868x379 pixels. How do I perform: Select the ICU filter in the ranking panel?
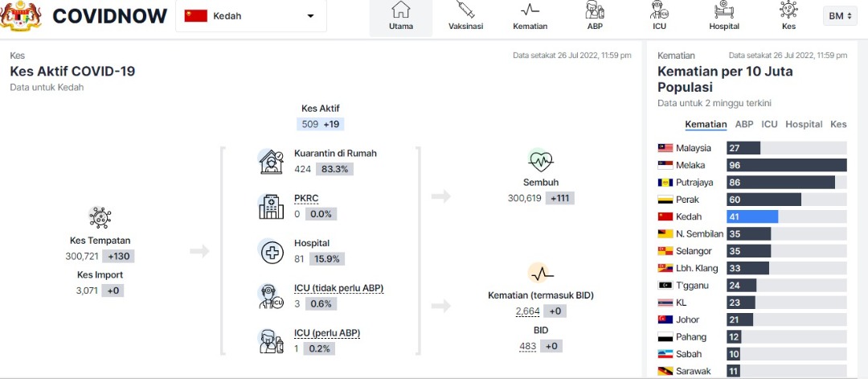[769, 125]
